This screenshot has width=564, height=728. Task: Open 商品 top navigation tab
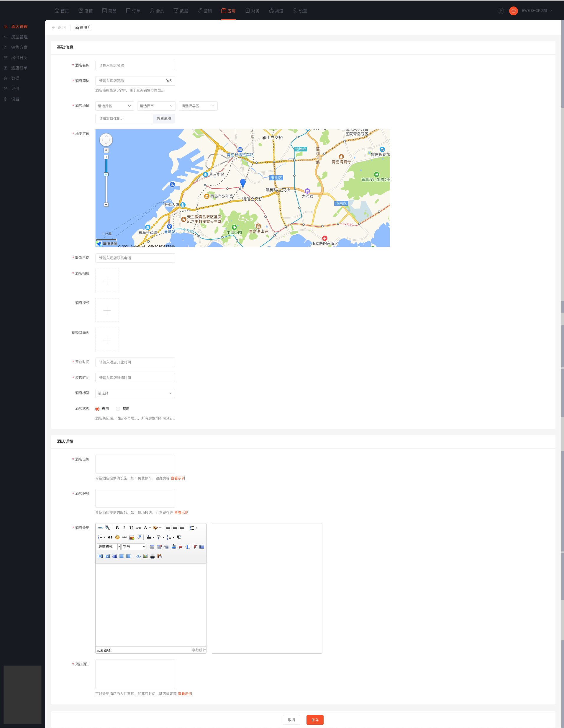[x=109, y=11]
